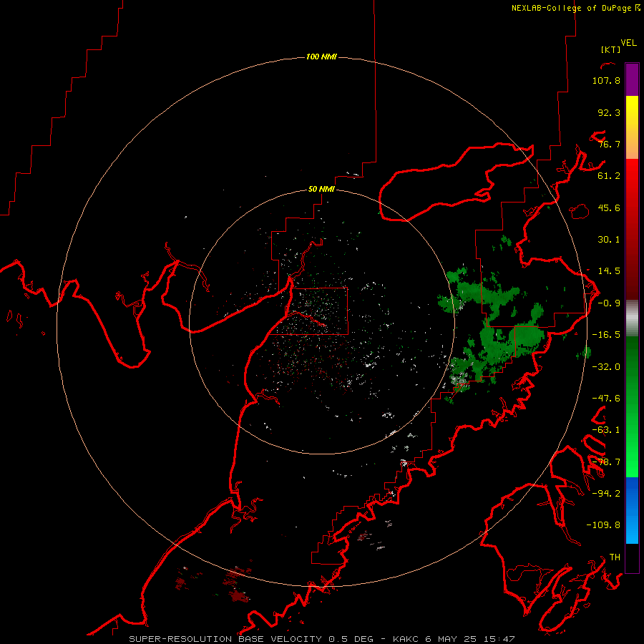Click the [KT] units label
This screenshot has height=644, width=644.
click(611, 49)
